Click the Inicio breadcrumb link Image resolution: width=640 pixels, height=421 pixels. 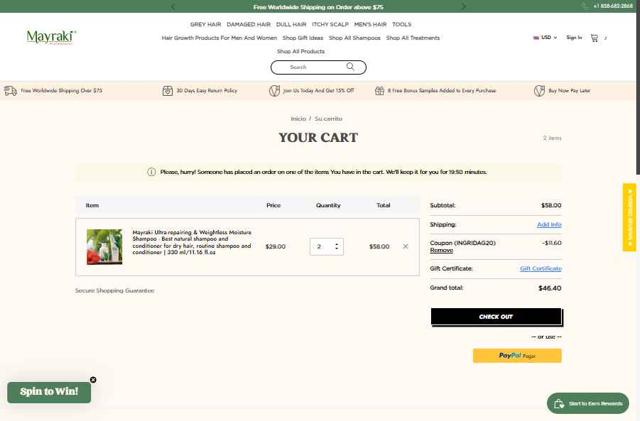298,119
